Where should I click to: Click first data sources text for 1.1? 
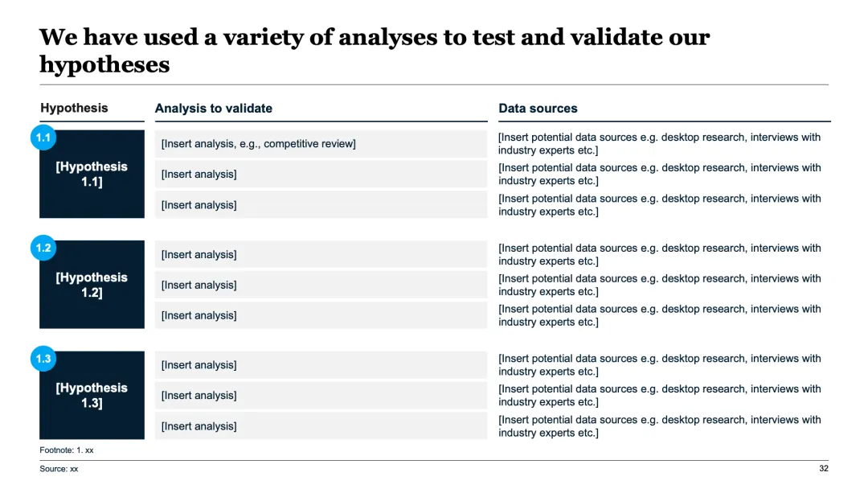[659, 144]
